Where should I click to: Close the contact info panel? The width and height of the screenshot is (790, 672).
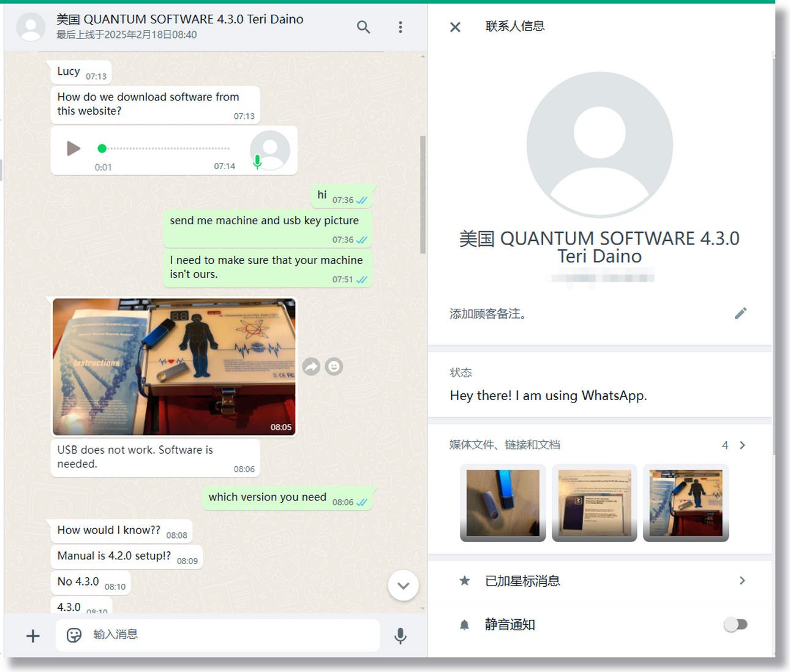coord(455,27)
